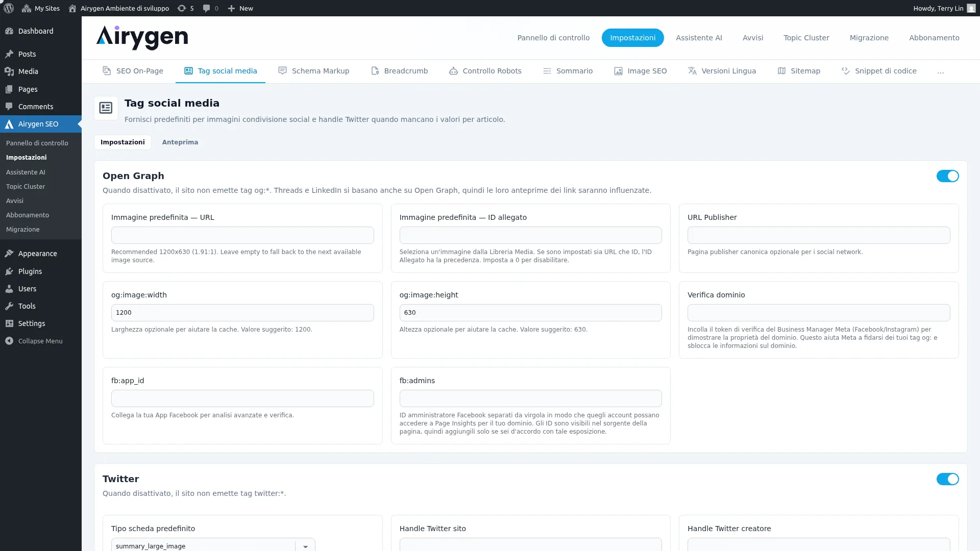980x551 pixels.
Task: Click the Sitemap map icon
Action: (x=781, y=71)
